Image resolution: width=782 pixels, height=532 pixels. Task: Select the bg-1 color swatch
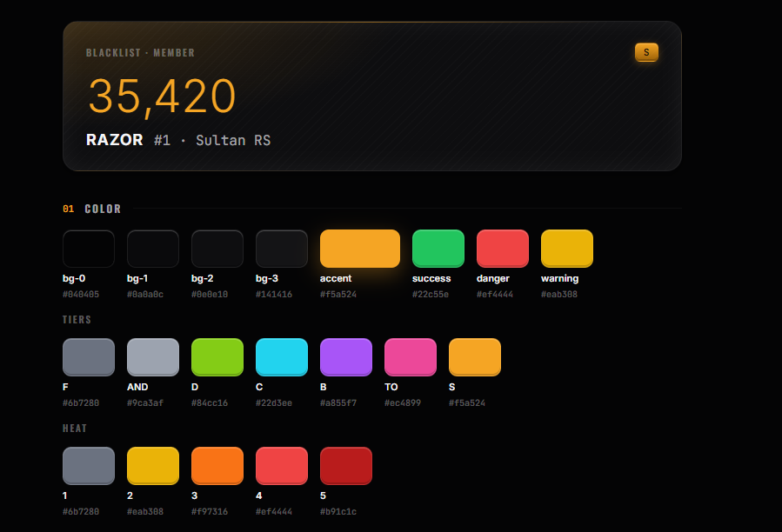point(153,249)
